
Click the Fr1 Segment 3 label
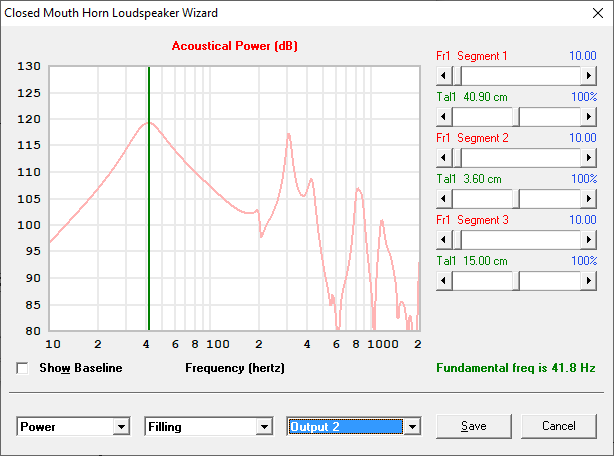[472, 220]
